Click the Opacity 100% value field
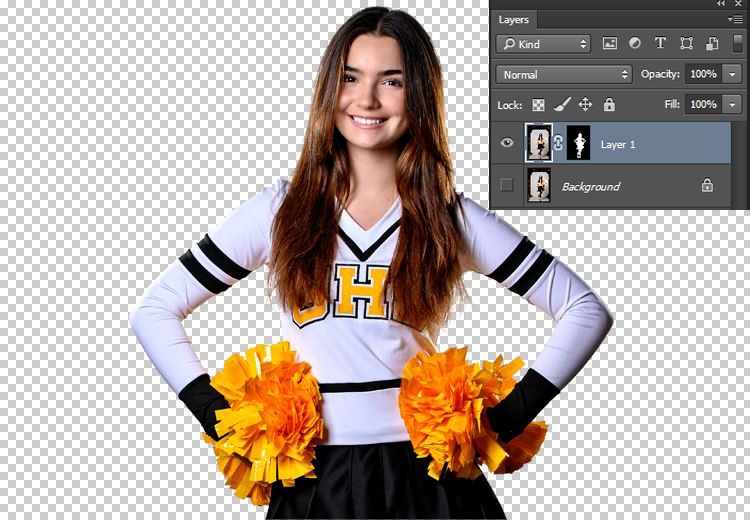The height and width of the screenshot is (520, 750). [x=703, y=74]
